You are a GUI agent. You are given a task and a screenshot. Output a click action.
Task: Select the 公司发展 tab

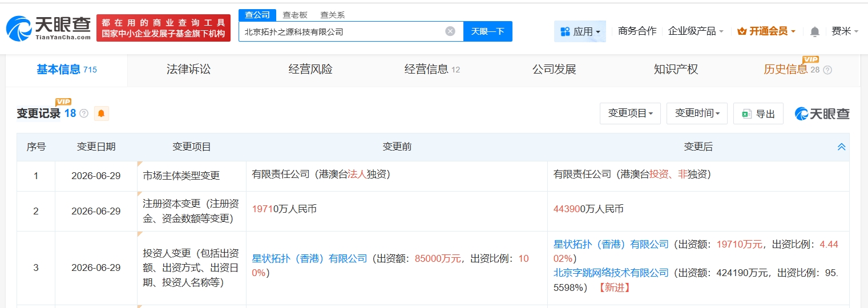click(x=554, y=70)
